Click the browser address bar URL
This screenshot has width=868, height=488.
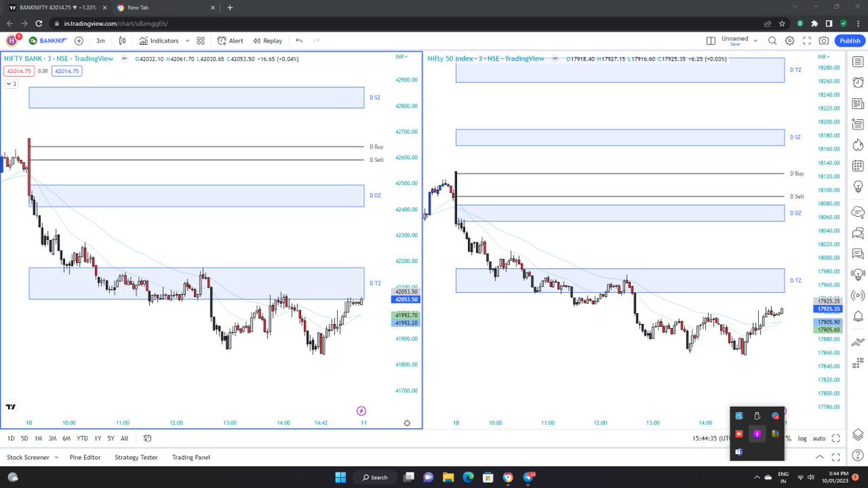[x=116, y=23]
